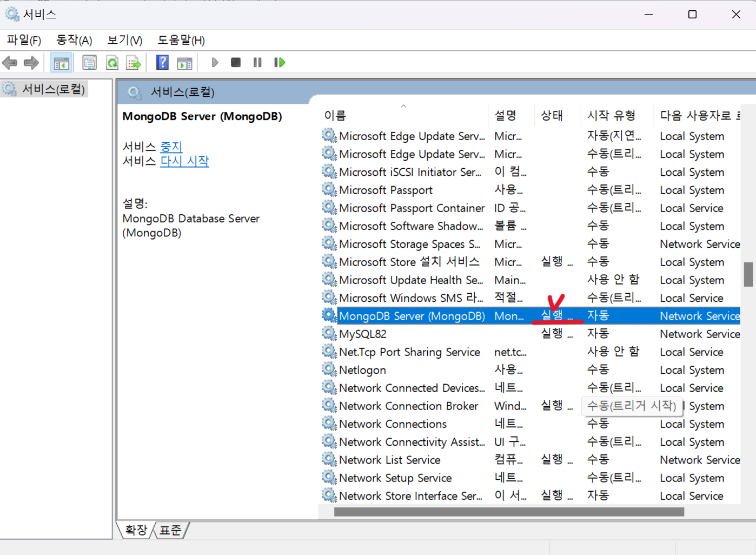
Task: Select the Microsoft Passport Container row
Action: click(530, 208)
